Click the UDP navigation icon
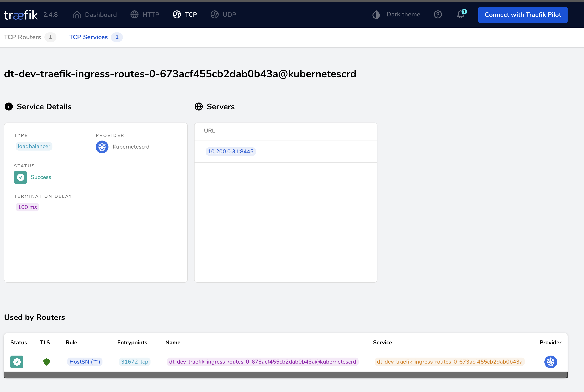 (214, 14)
